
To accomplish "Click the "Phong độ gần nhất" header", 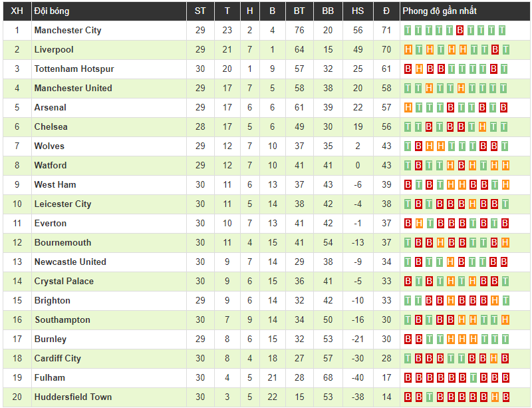I will pos(440,11).
